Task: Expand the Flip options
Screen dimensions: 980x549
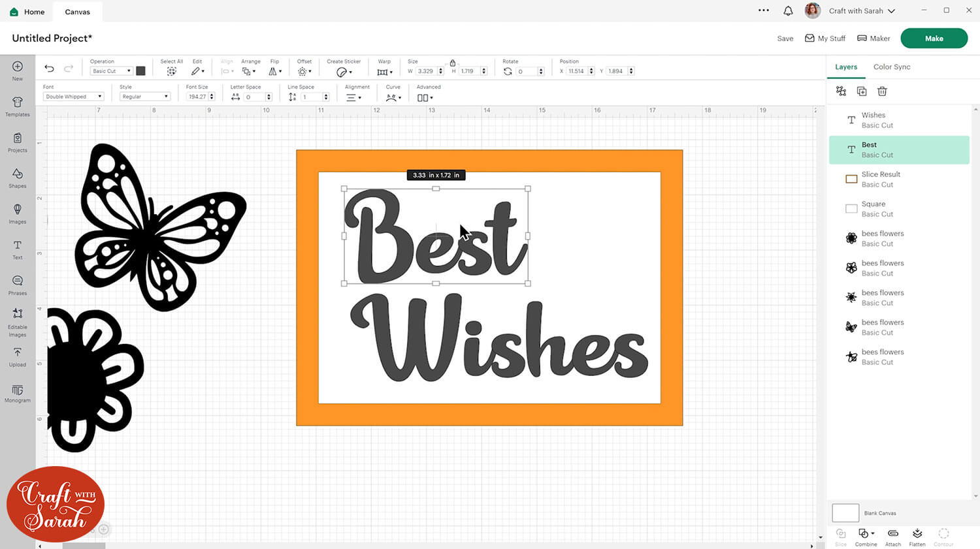Action: tap(275, 71)
